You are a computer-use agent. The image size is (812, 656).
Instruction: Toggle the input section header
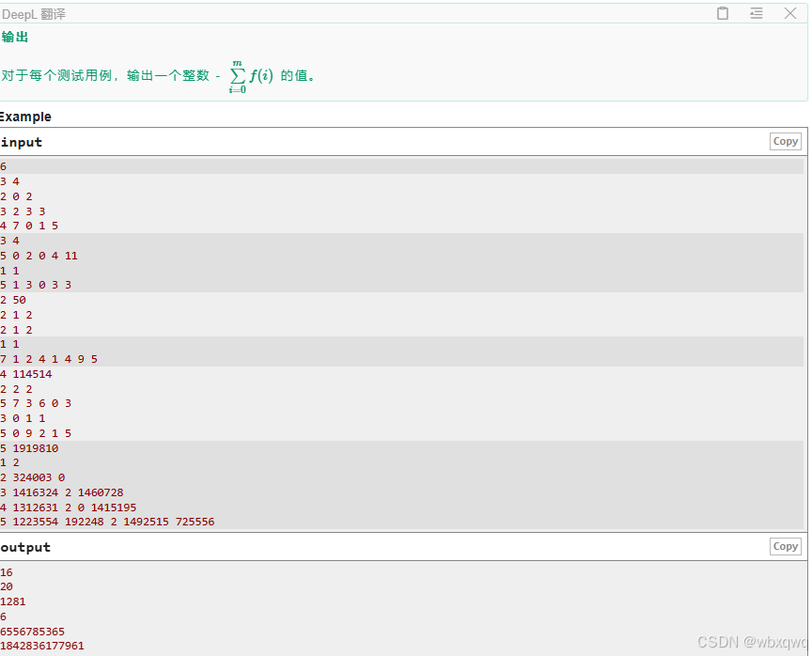click(x=22, y=142)
